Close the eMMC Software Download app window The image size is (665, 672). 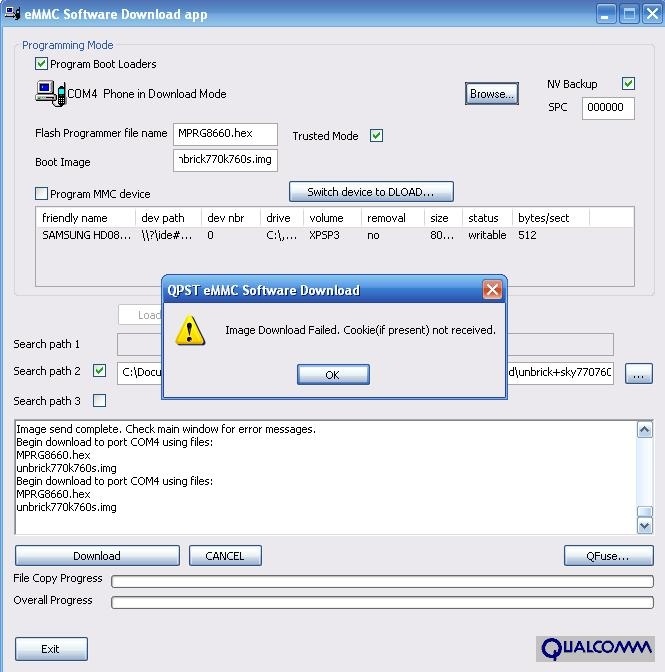[x=652, y=14]
